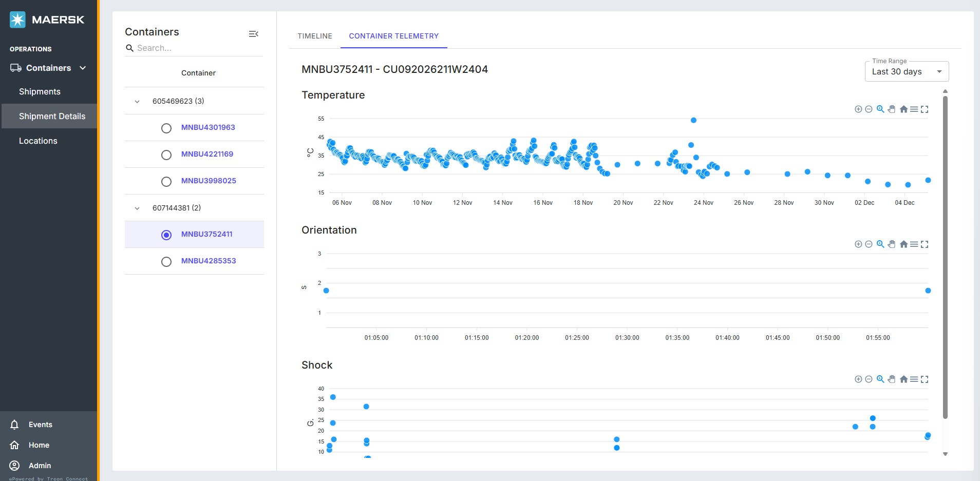Zoom in on the Temperature chart
The image size is (980, 481).
coord(858,109)
